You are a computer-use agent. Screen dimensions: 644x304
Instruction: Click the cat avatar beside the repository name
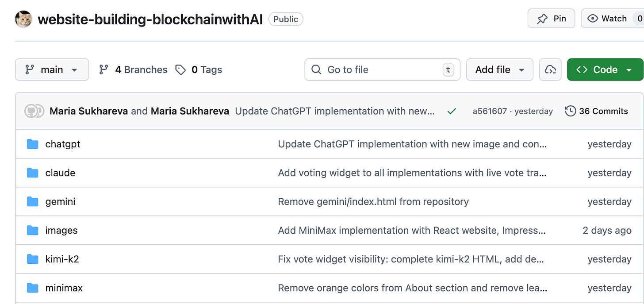point(23,19)
